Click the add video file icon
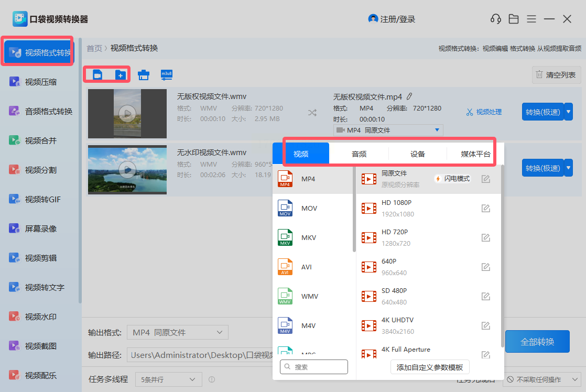The height and width of the screenshot is (392, 586). point(97,75)
